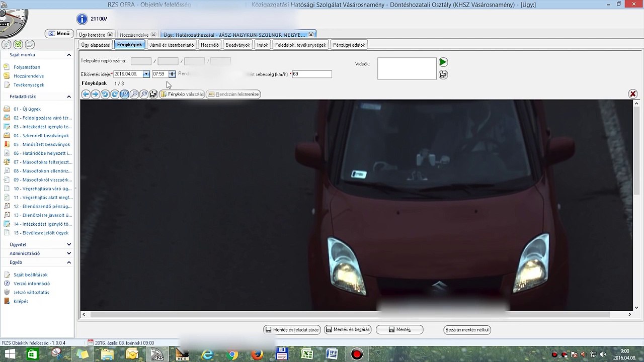Select 10 - Végrehajtásra váró ügyek
This screenshot has width=644, height=362.
point(43,189)
